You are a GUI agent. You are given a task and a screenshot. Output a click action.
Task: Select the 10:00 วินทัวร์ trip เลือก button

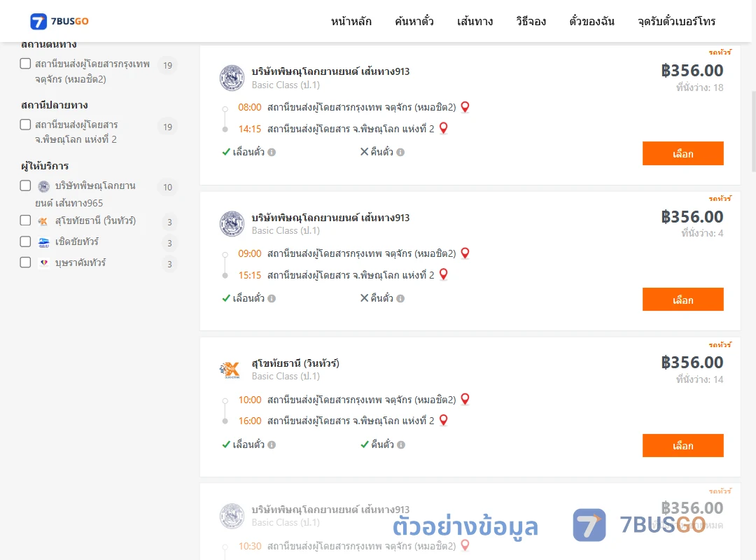tap(682, 446)
